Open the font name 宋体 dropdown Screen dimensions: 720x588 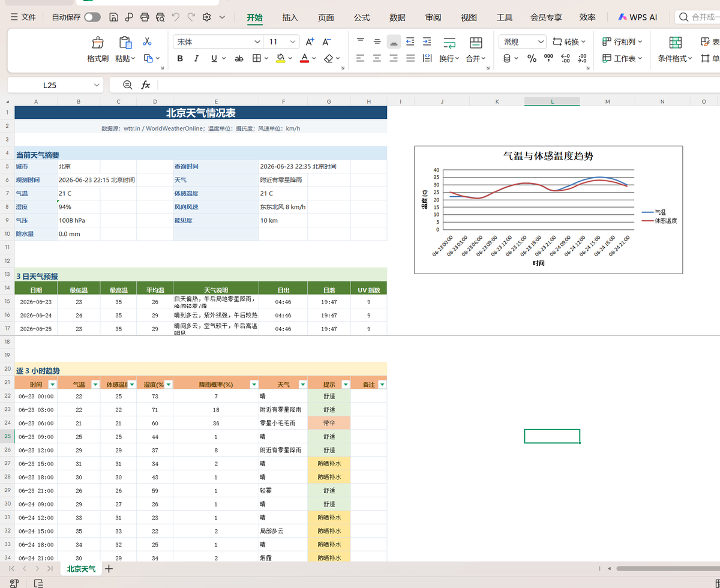click(257, 42)
